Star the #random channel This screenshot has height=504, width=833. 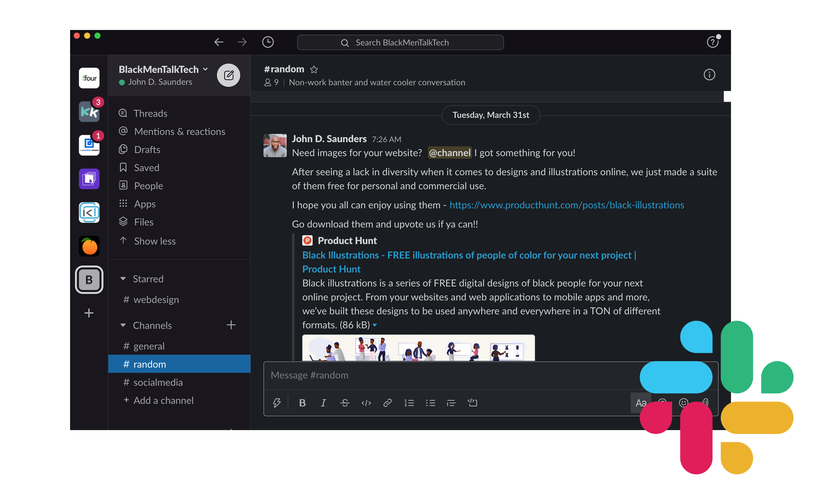click(x=314, y=70)
